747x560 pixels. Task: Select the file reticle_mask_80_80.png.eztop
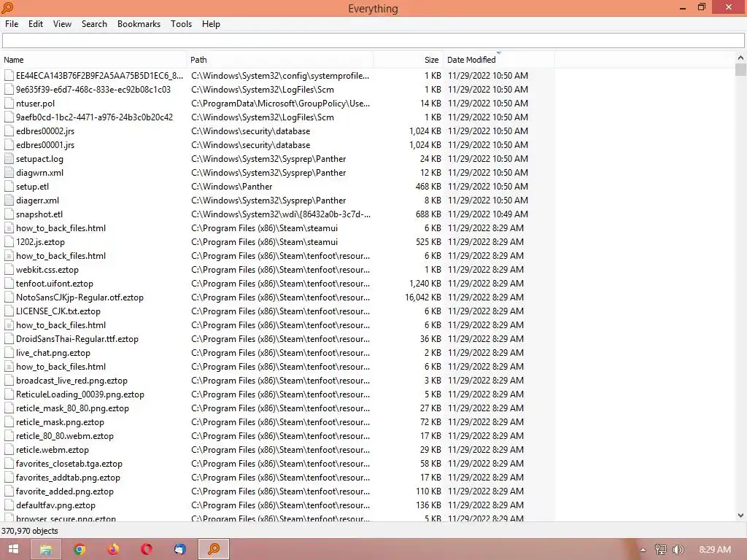pos(72,408)
